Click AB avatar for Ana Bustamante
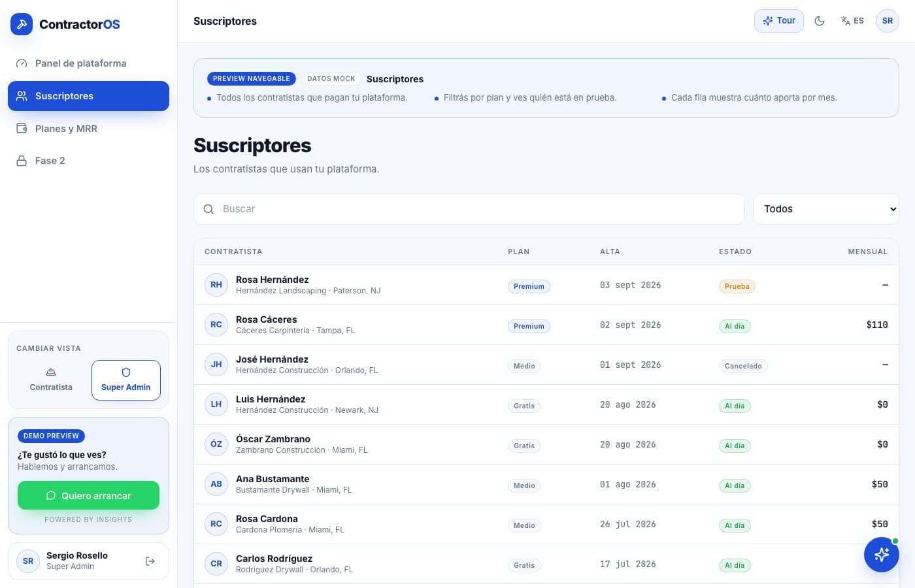This screenshot has height=588, width=915. [216, 484]
